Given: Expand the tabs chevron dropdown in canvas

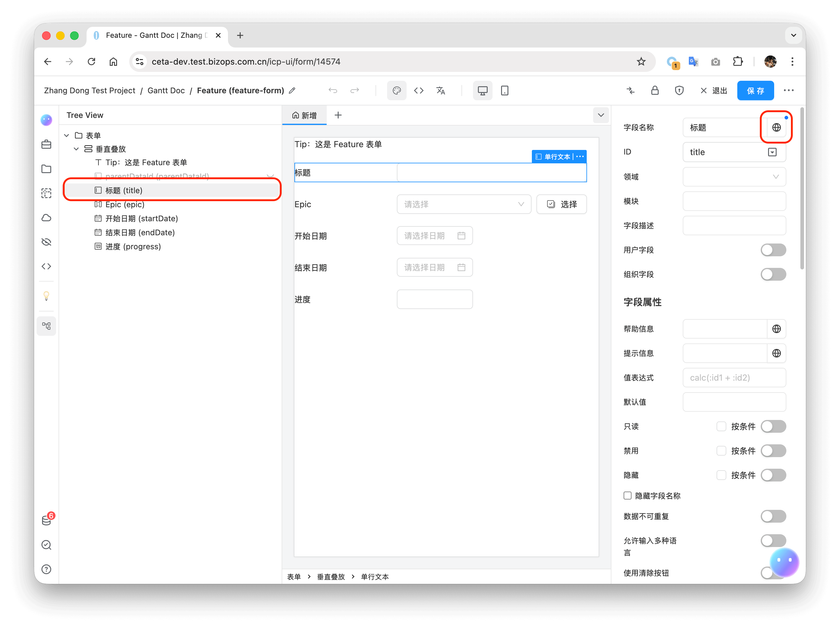Looking at the screenshot, I should click(x=601, y=115).
